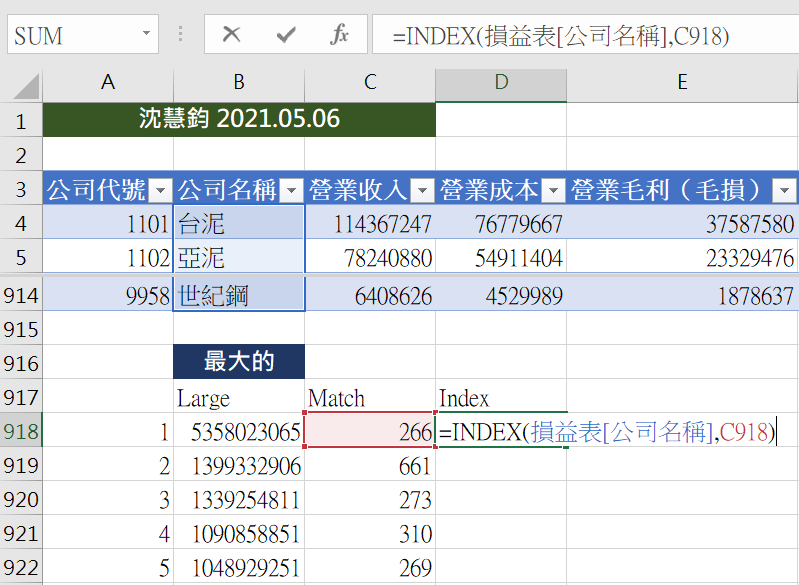Select row 3 header
Image resolution: width=799 pixels, height=585 pixels.
pyautogui.click(x=21, y=189)
